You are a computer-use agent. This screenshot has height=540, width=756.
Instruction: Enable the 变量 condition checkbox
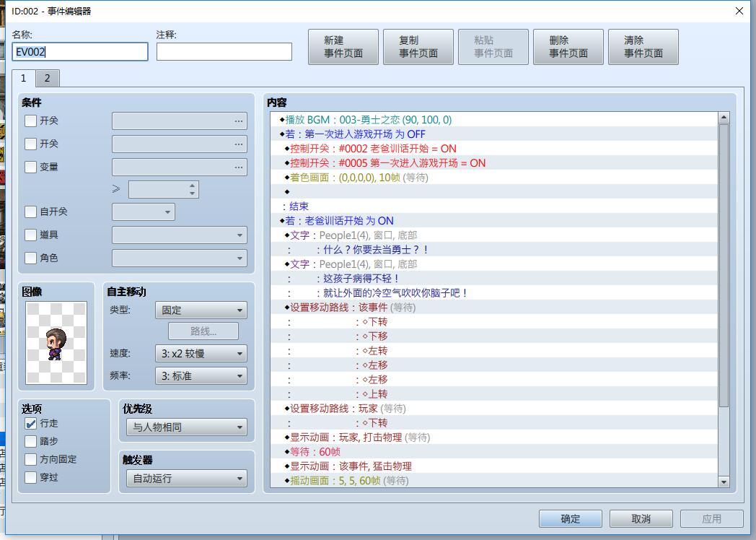pos(30,167)
